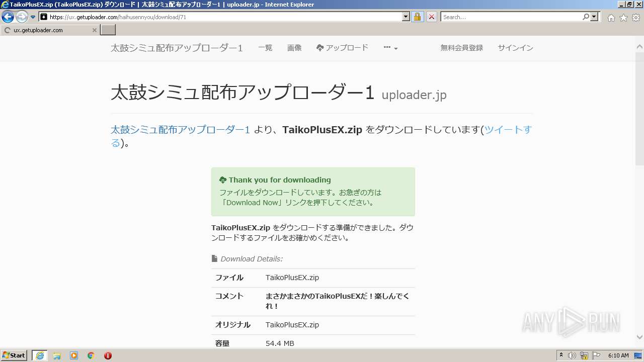
Task: Click the security lock icon
Action: point(417,17)
